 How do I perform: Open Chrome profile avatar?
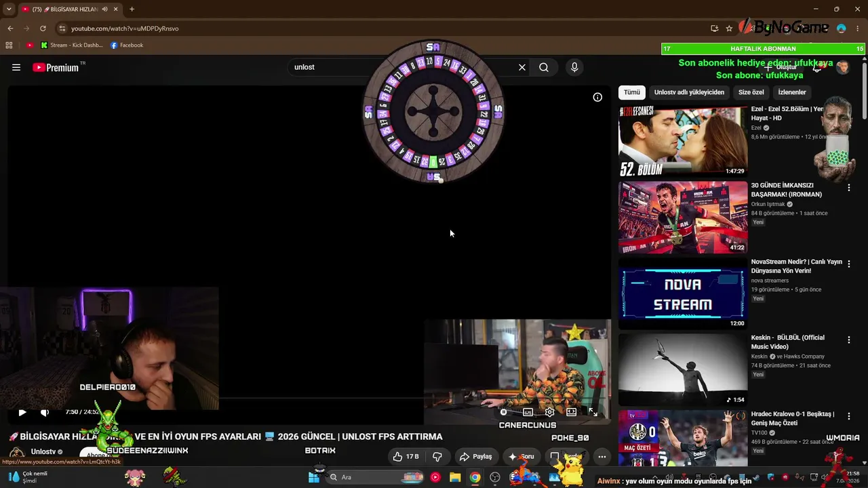842,28
